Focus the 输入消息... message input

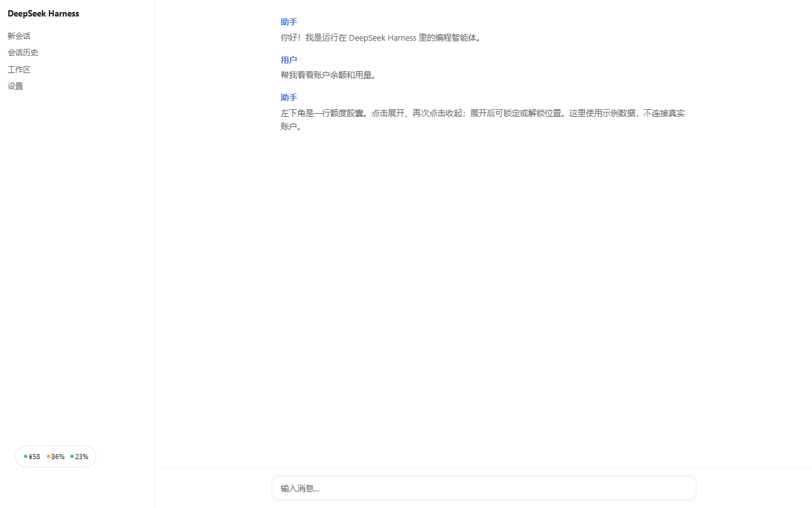(x=484, y=488)
